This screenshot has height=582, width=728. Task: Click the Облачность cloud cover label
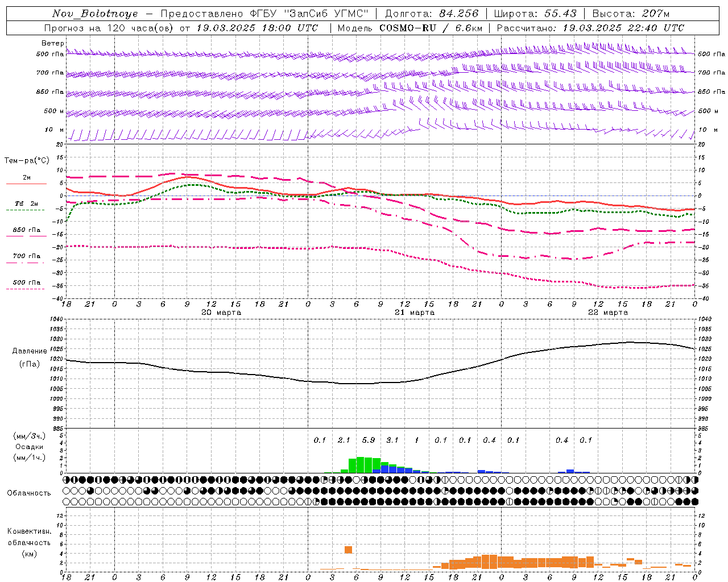click(x=29, y=493)
